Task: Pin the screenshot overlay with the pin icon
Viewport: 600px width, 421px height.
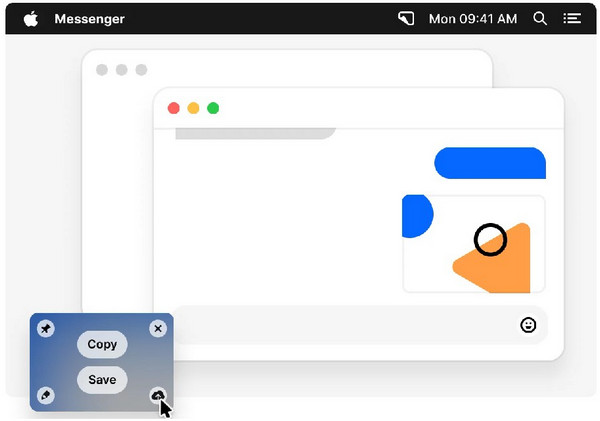Action: pos(46,329)
